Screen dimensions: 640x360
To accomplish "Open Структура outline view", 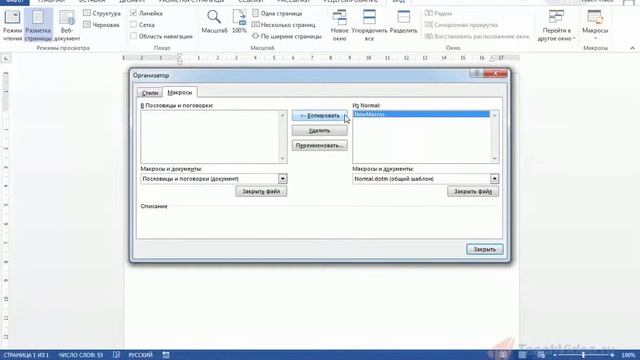I will 102,13.
